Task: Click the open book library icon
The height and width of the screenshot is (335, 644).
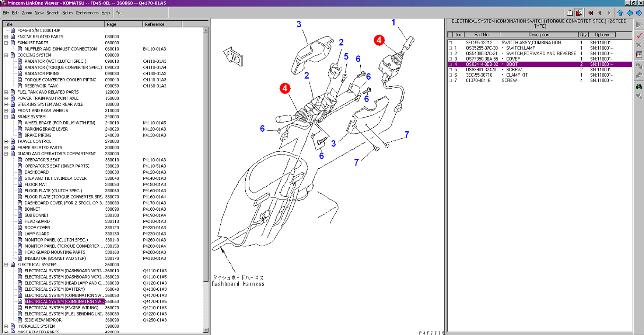Action: click(570, 13)
